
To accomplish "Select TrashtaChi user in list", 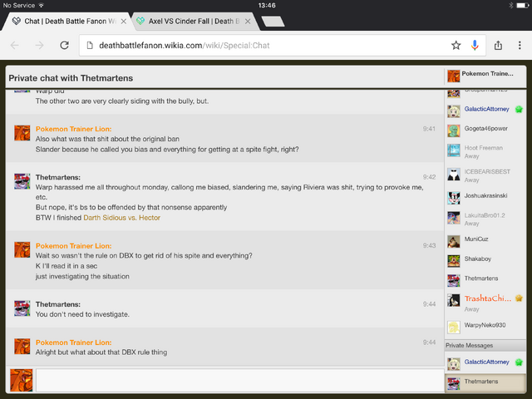I will (488, 298).
